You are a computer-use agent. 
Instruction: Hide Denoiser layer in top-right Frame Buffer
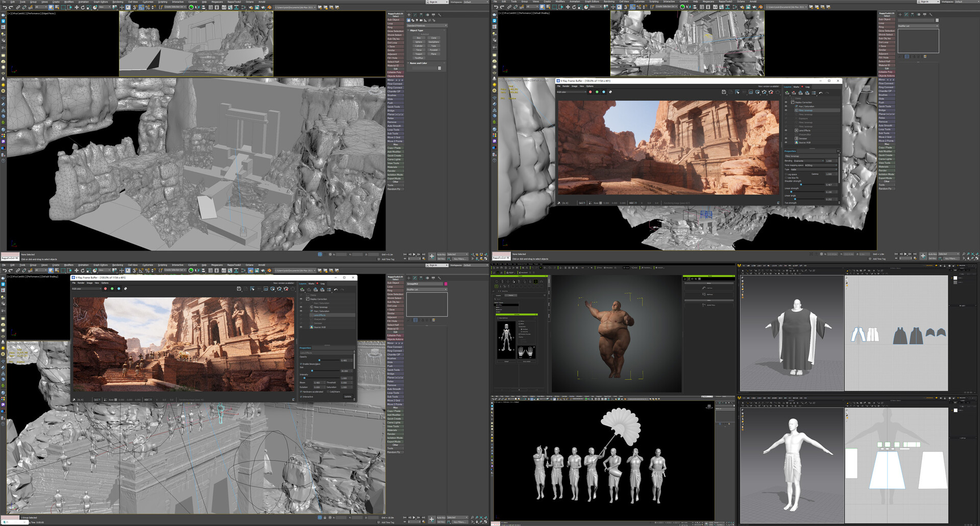[786, 138]
